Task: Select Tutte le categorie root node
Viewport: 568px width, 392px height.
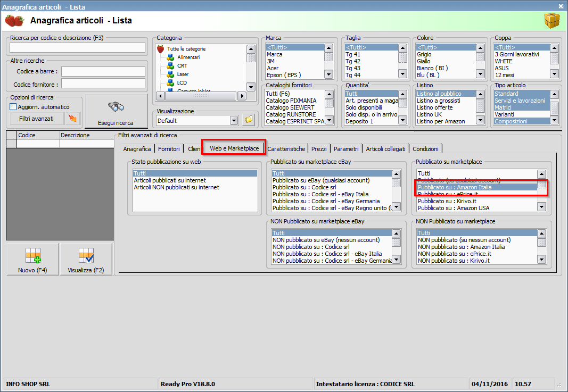Action: 186,48
